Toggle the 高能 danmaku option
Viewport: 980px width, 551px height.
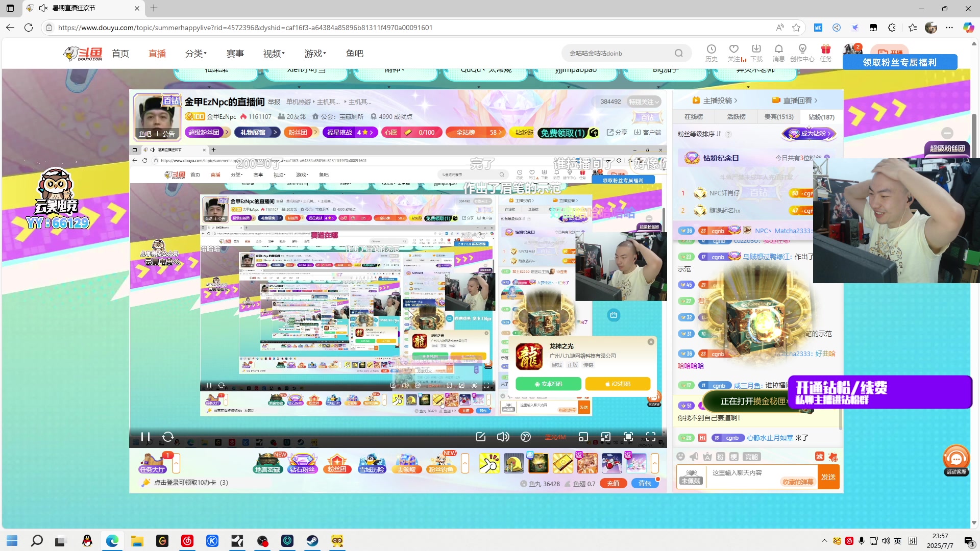point(751,457)
